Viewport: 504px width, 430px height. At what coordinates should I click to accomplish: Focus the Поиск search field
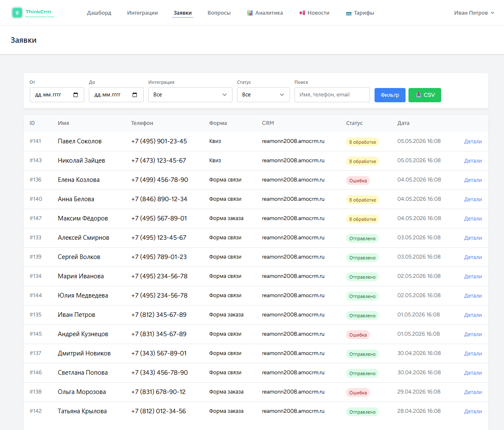332,95
